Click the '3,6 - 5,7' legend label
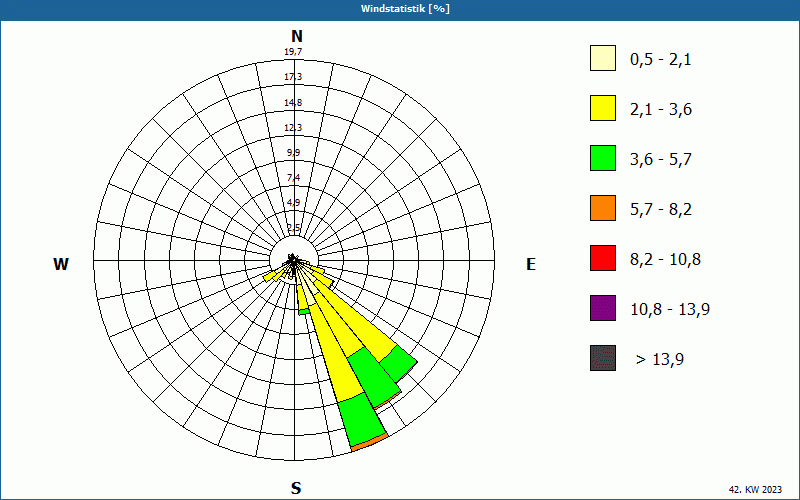The image size is (800, 500). tap(661, 160)
